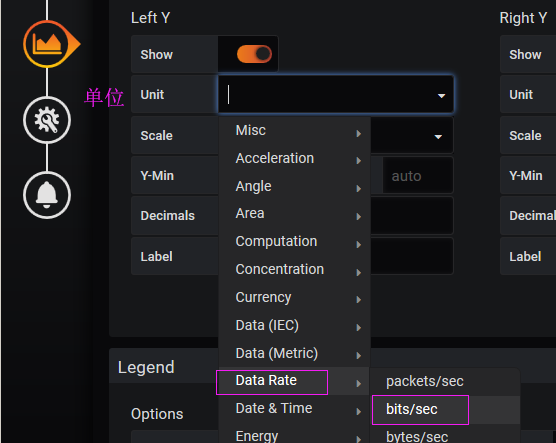The image size is (556, 443).
Task: Open the Visualization graph icon tab
Action: (x=47, y=44)
